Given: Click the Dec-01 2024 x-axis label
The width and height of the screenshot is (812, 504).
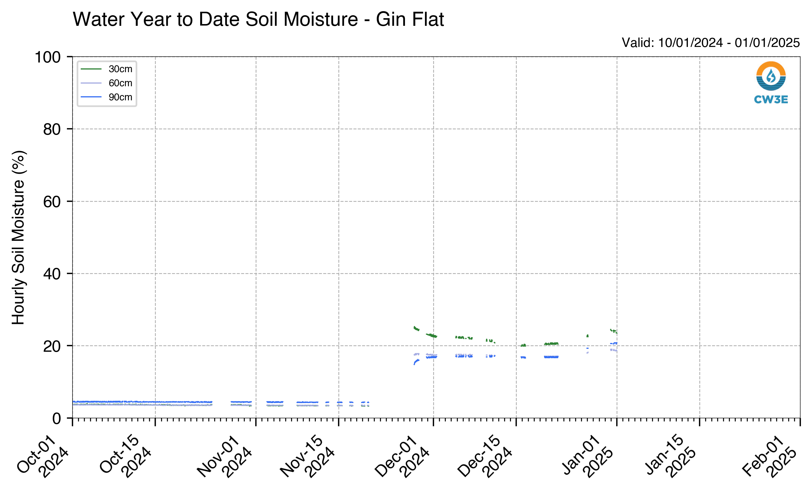Looking at the screenshot, I should [x=402, y=456].
